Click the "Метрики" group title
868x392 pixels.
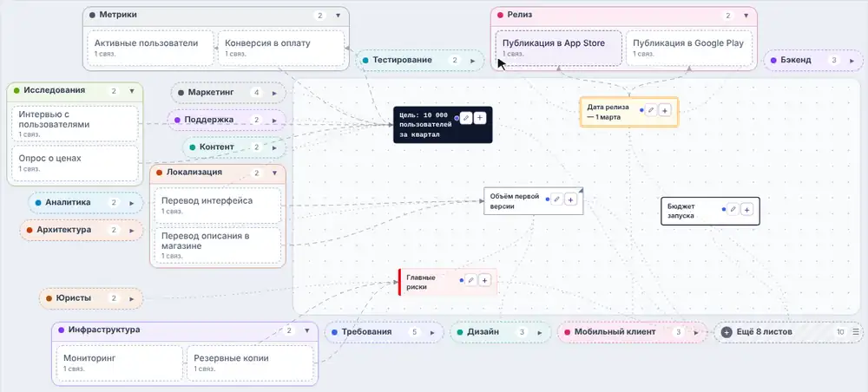[118, 15]
